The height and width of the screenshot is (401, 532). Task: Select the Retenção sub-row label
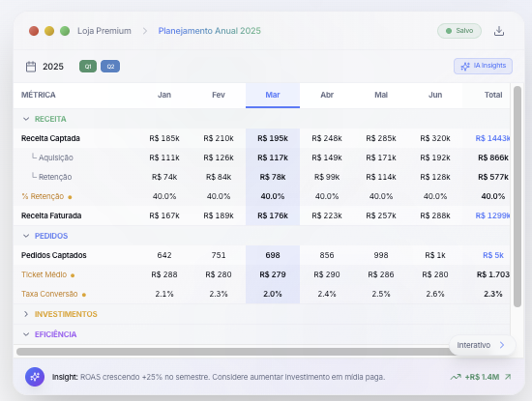55,177
